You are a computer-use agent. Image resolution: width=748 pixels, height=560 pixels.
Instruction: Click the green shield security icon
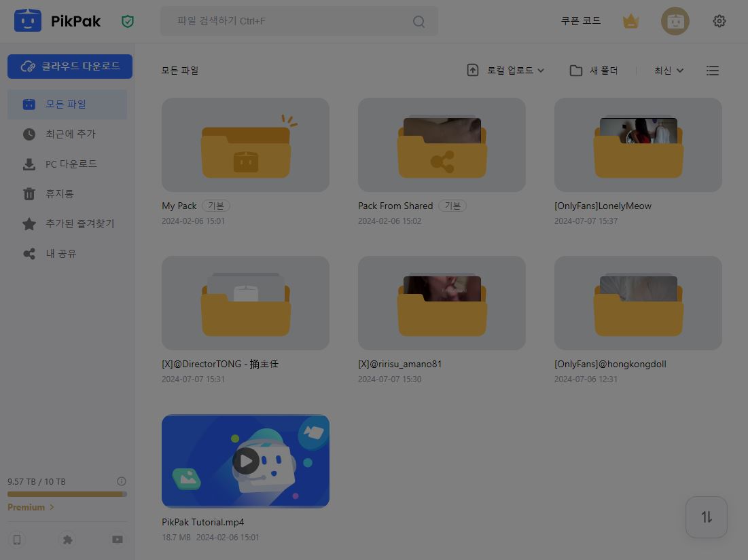click(x=127, y=21)
